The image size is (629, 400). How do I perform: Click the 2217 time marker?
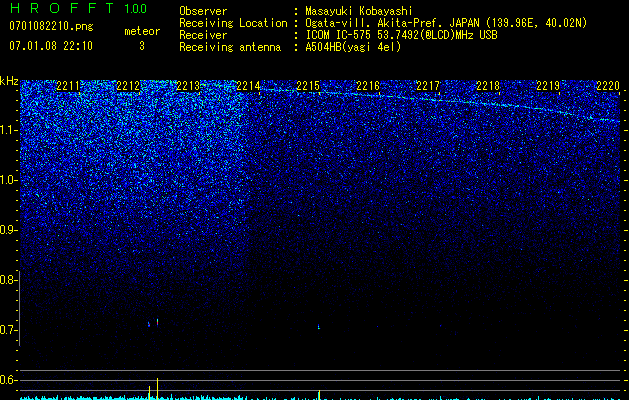[428, 86]
